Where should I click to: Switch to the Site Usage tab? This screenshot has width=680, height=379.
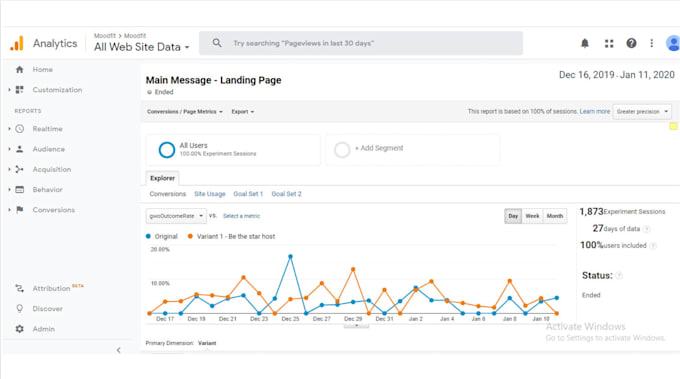[209, 194]
